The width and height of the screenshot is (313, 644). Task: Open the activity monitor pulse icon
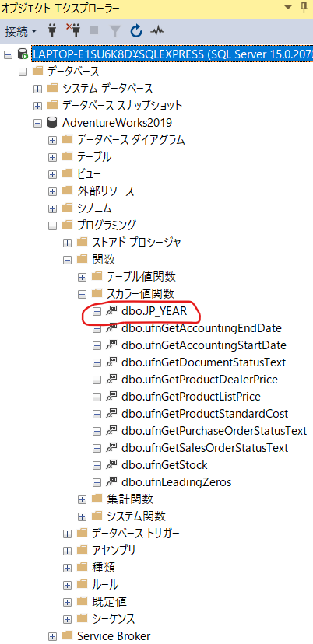click(157, 31)
